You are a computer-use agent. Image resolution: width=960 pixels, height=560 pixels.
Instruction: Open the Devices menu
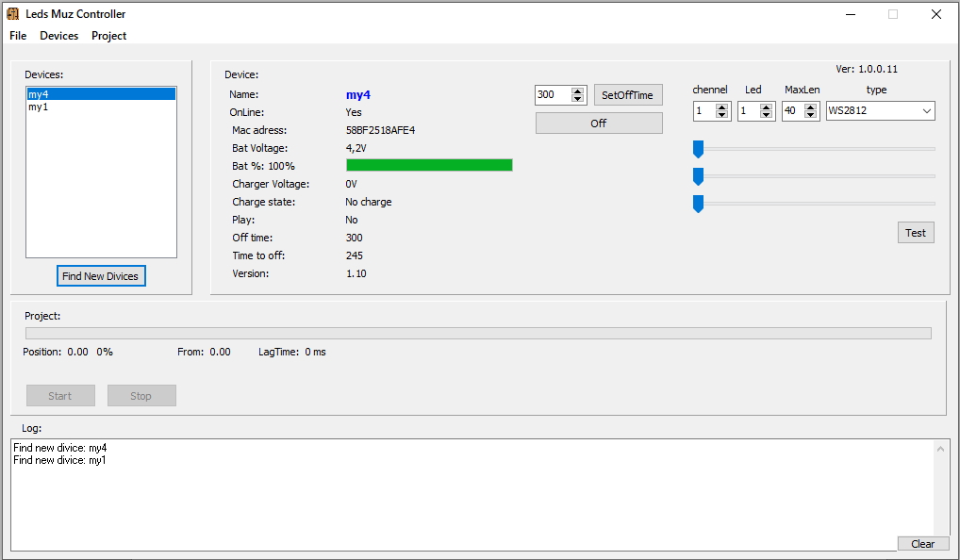(58, 36)
